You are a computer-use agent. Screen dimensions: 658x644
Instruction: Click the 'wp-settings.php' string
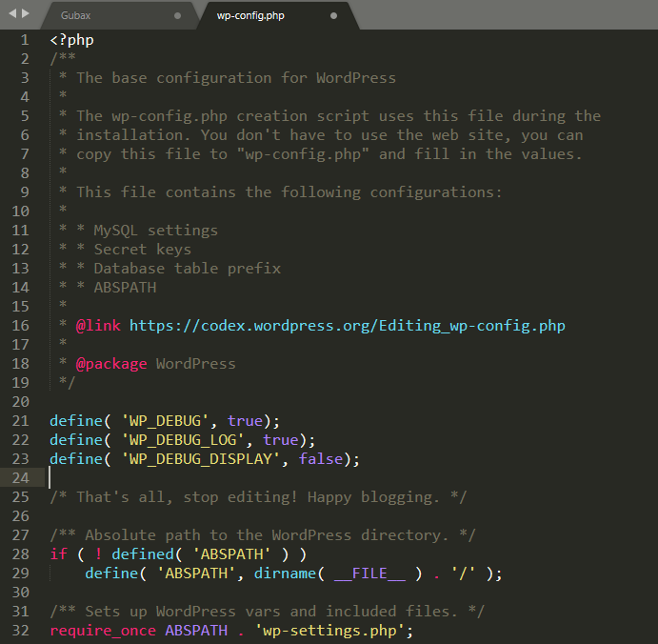(333, 631)
